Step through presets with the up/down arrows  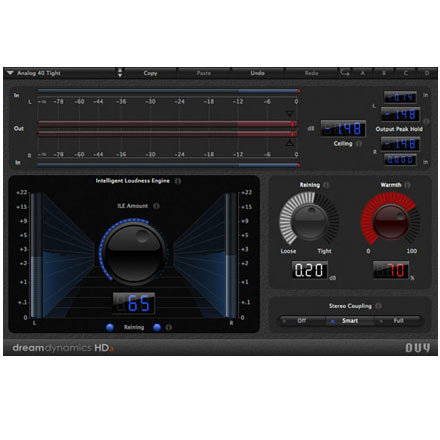[x=120, y=73]
